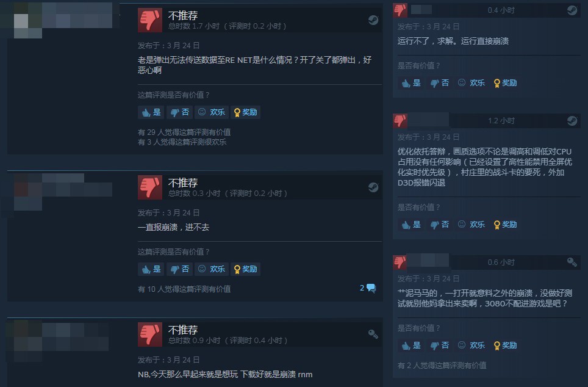Vote 否 on the 3080 crash review

440,345
